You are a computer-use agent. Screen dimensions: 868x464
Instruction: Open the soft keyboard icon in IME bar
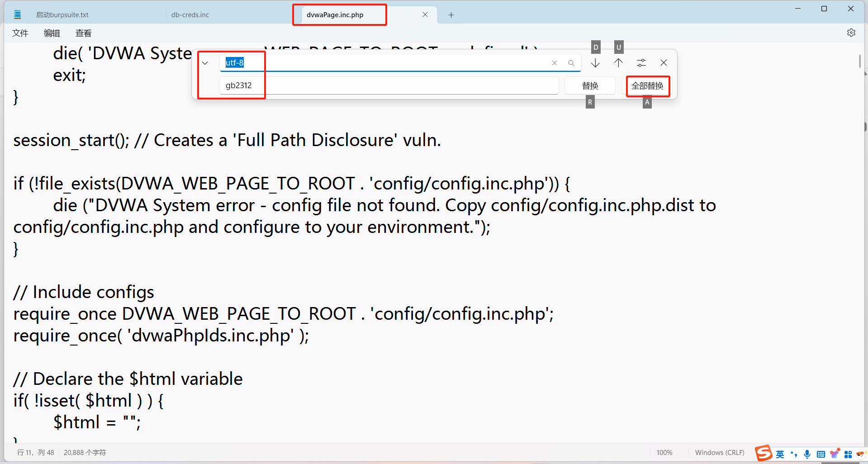821,454
